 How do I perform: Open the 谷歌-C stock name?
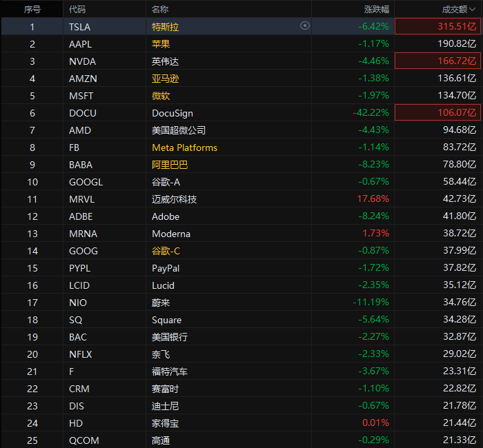tap(166, 251)
